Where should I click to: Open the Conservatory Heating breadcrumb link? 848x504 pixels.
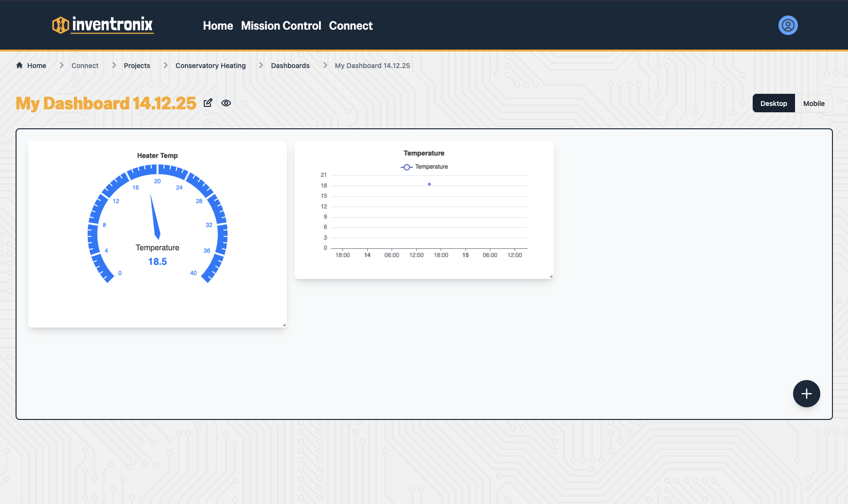(211, 65)
